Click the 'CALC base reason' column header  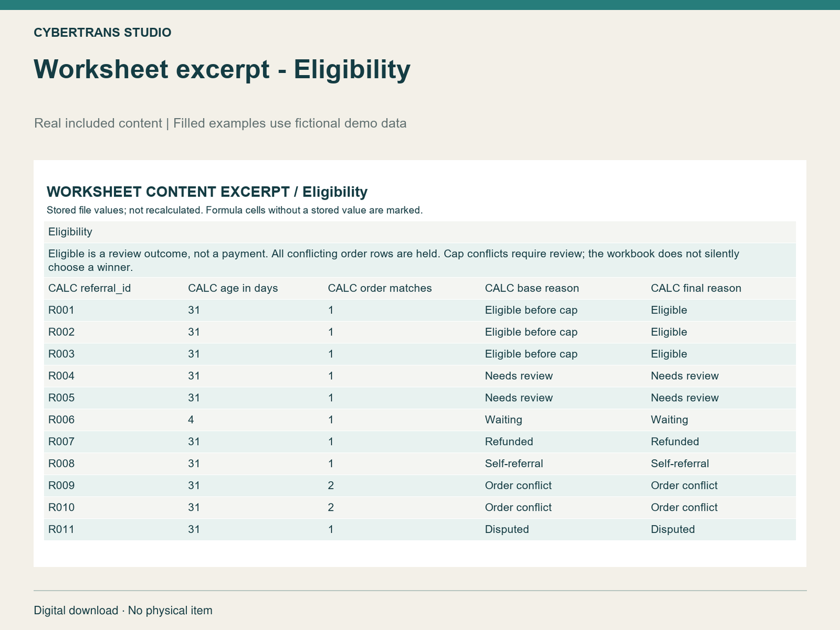click(532, 288)
